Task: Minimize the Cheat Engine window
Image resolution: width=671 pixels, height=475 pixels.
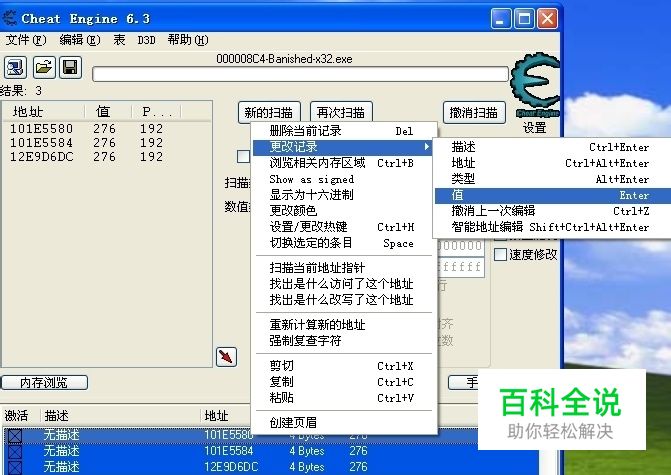Action: 501,19
